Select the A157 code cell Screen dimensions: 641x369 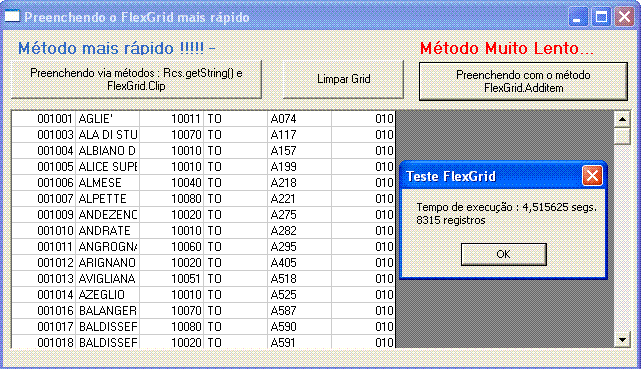299,151
